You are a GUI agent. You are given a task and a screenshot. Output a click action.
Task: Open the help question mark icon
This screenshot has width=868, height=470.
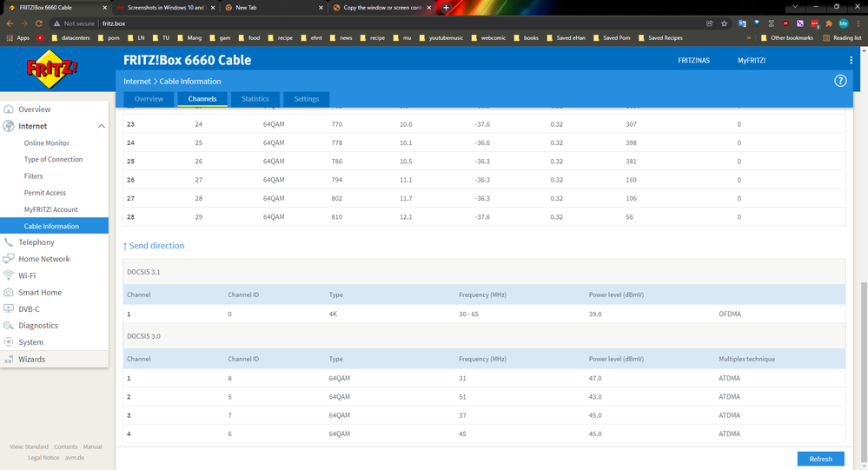(840, 81)
